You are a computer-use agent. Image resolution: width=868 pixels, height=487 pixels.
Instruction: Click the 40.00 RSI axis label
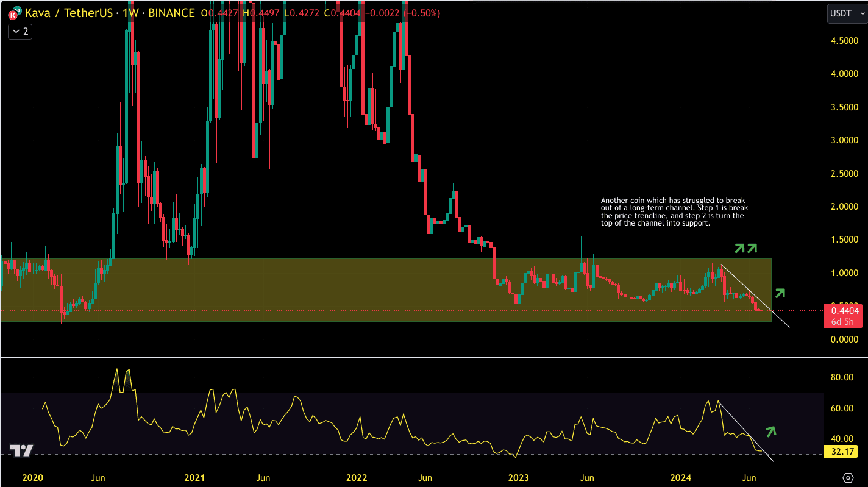click(x=842, y=439)
